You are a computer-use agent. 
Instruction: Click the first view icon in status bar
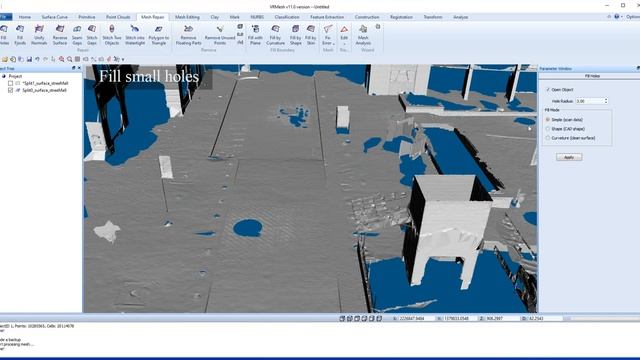pyautogui.click(x=342, y=318)
